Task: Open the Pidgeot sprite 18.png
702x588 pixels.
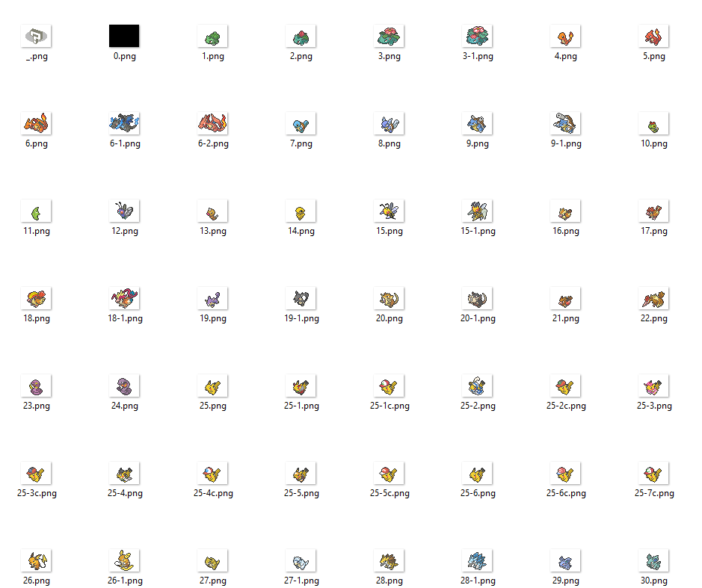Action: coord(36,297)
